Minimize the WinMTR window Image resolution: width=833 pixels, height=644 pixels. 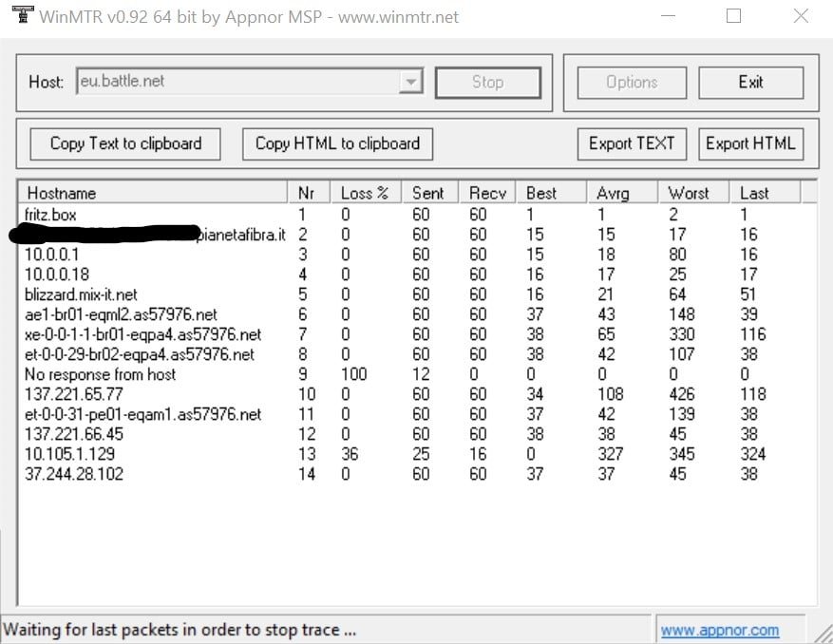click(x=668, y=16)
